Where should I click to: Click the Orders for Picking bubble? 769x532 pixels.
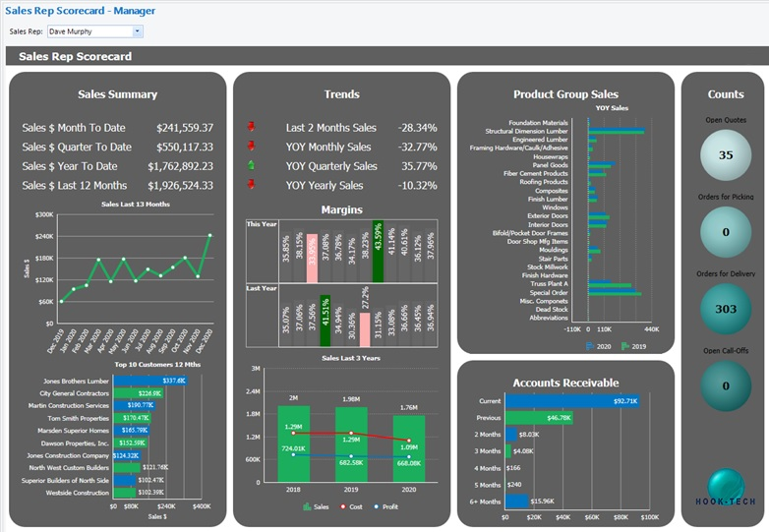pyautogui.click(x=726, y=232)
